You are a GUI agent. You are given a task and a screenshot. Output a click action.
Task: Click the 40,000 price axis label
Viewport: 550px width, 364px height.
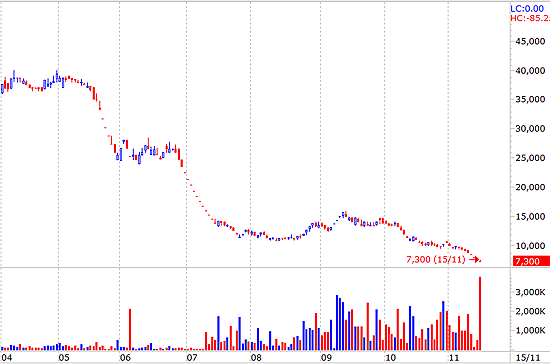[530, 70]
